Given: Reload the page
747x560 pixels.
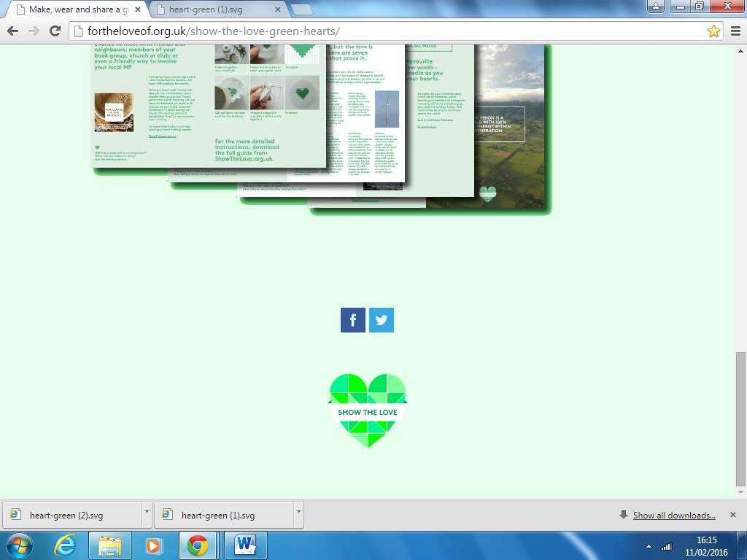Looking at the screenshot, I should click(55, 31).
